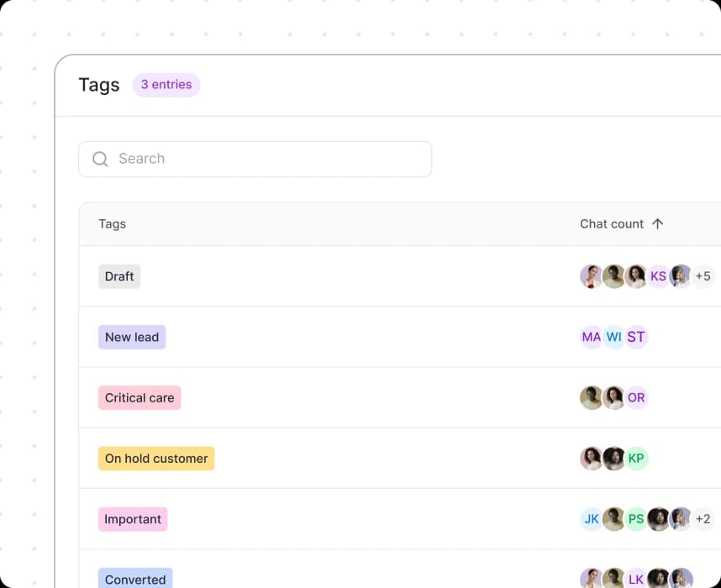The width and height of the screenshot is (721, 588).
Task: Click the LK avatar in Converted row
Action: click(636, 579)
